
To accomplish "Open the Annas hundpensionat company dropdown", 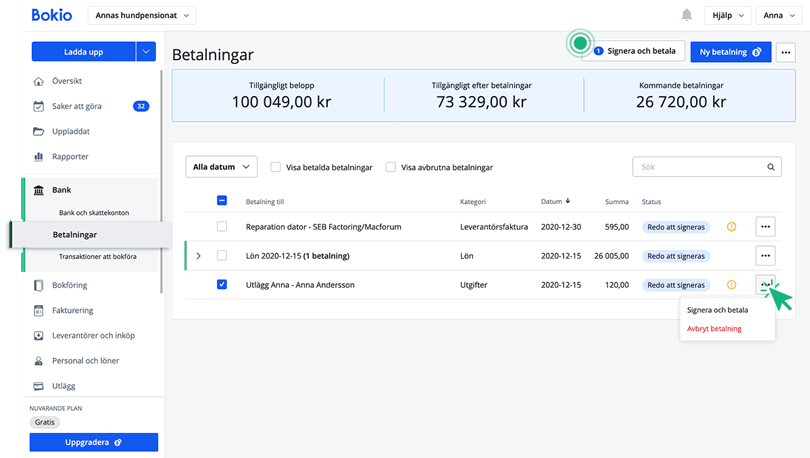I will pyautogui.click(x=142, y=15).
